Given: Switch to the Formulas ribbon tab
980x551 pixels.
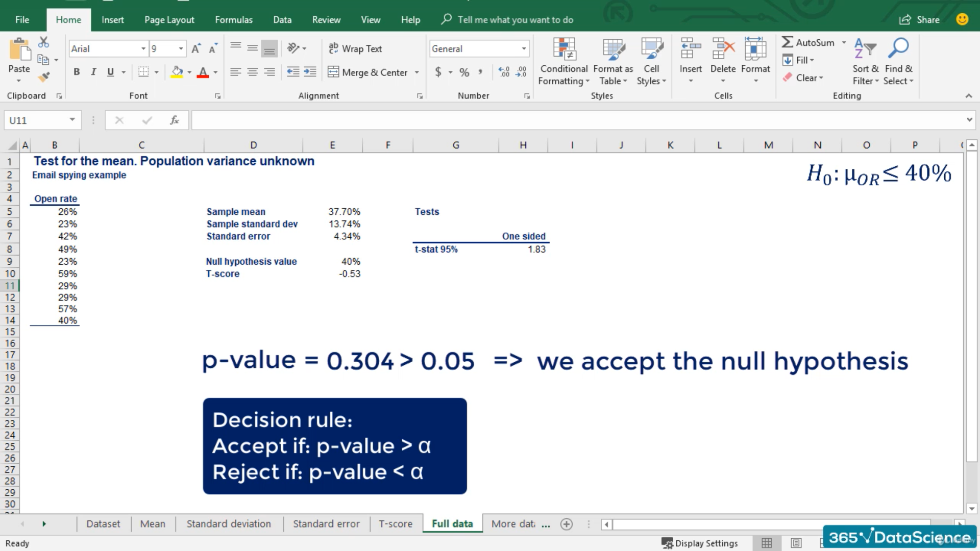Looking at the screenshot, I should point(233,20).
